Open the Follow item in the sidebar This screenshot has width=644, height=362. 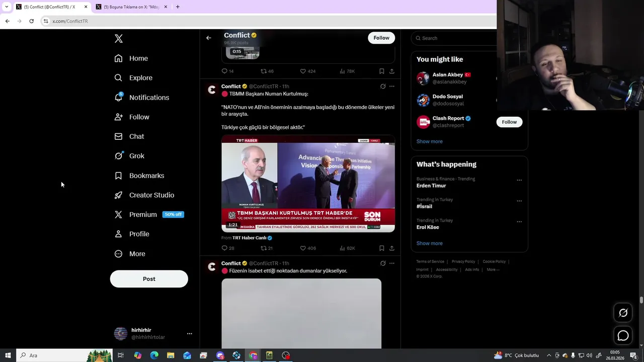(x=132, y=117)
